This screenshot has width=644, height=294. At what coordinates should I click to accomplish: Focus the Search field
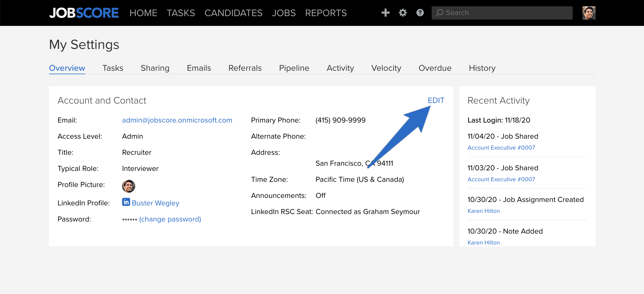502,13
